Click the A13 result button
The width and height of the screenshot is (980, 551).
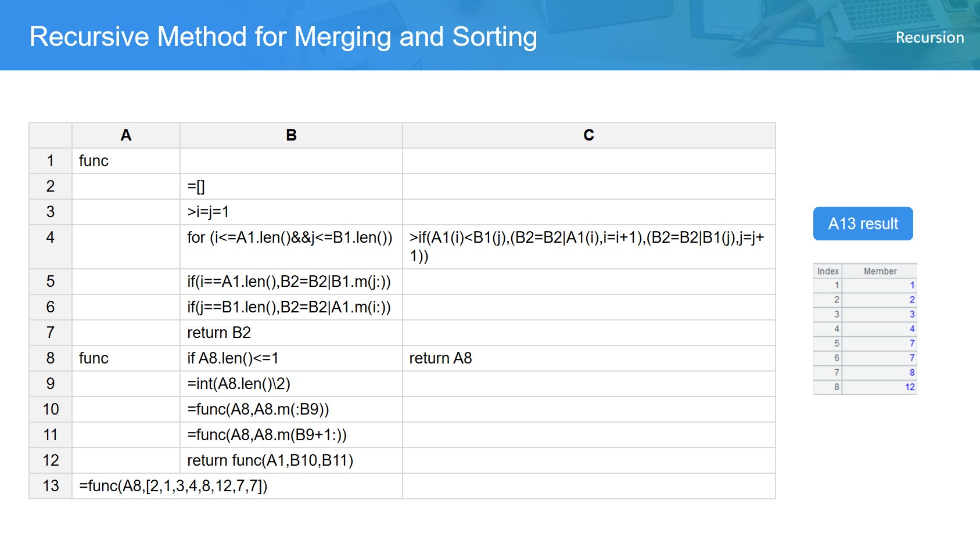coord(863,224)
